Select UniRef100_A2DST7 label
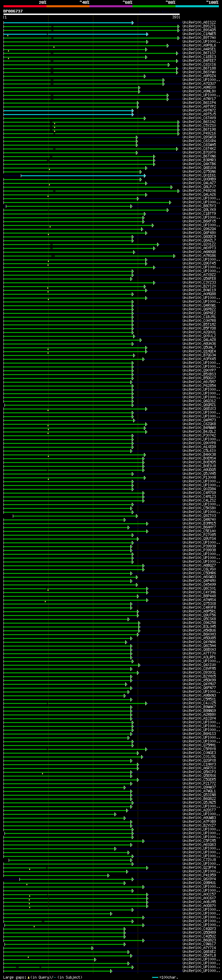This screenshot has height=980, width=222. tap(199, 810)
